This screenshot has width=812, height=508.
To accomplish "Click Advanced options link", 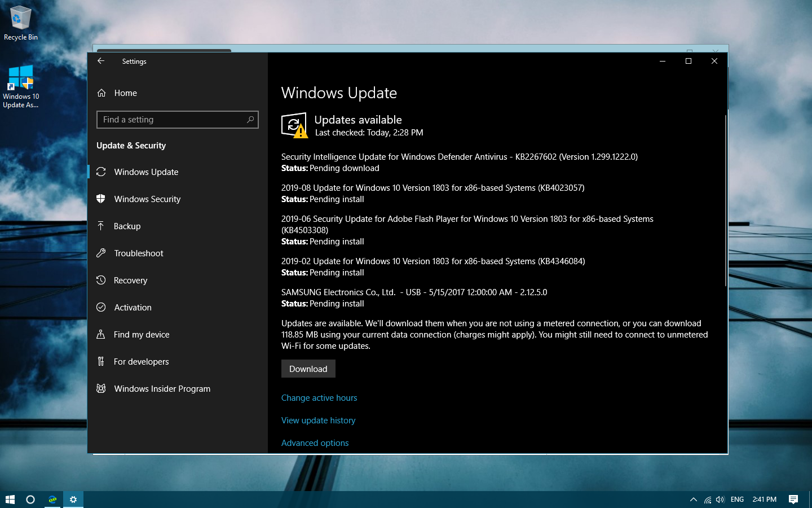I will pos(315,443).
